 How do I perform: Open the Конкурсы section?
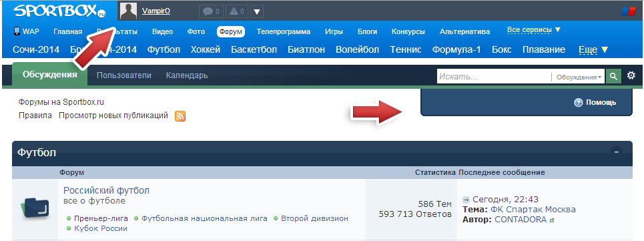[408, 31]
